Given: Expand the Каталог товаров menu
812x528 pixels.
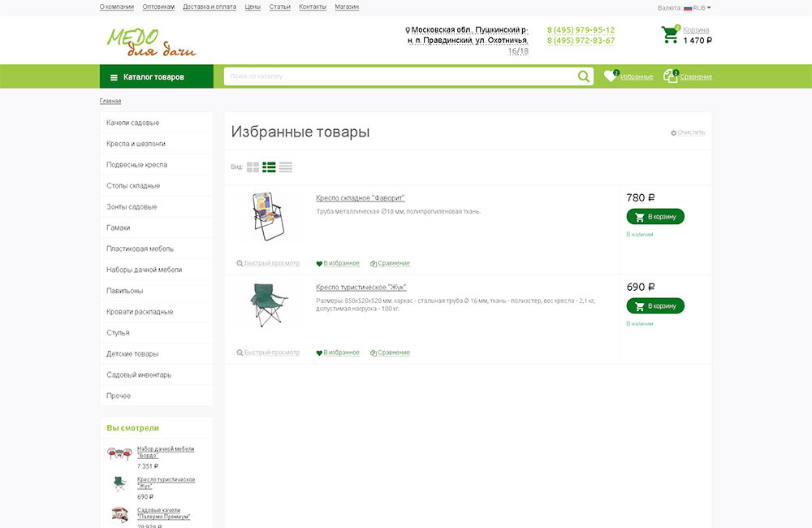Looking at the screenshot, I should tap(157, 76).
